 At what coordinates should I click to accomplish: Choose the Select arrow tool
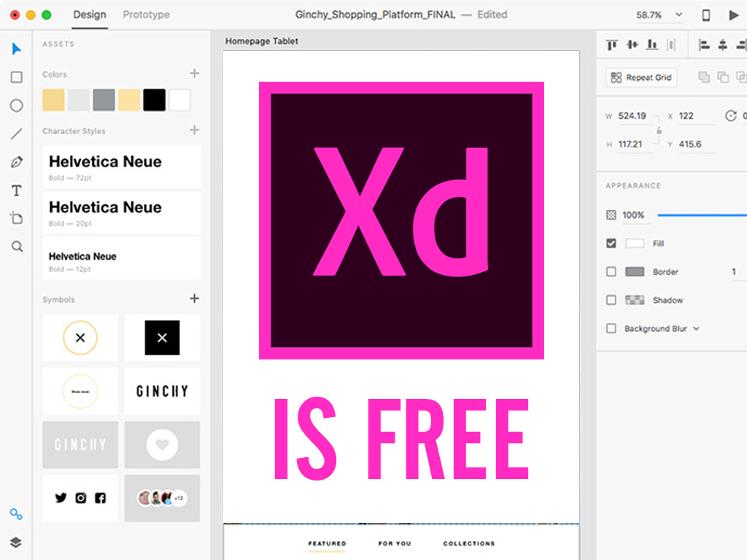16,49
